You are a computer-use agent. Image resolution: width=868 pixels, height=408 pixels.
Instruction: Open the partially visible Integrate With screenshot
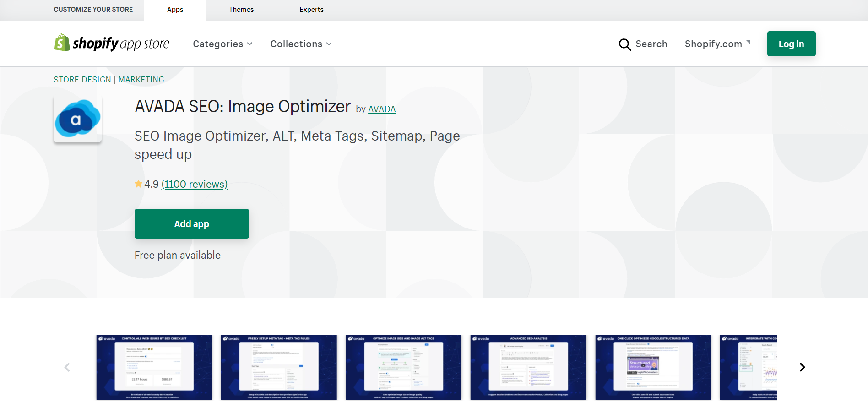pyautogui.click(x=749, y=367)
